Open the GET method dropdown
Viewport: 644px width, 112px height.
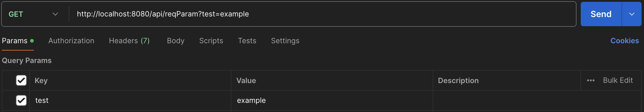[33, 14]
